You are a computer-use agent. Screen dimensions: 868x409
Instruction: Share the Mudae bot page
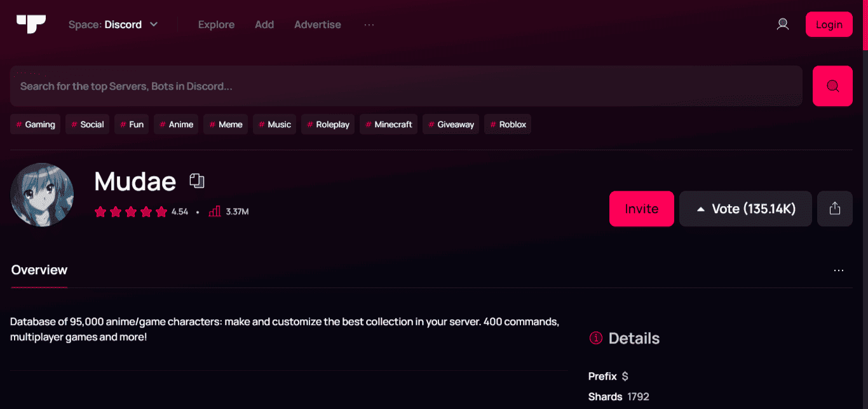835,209
